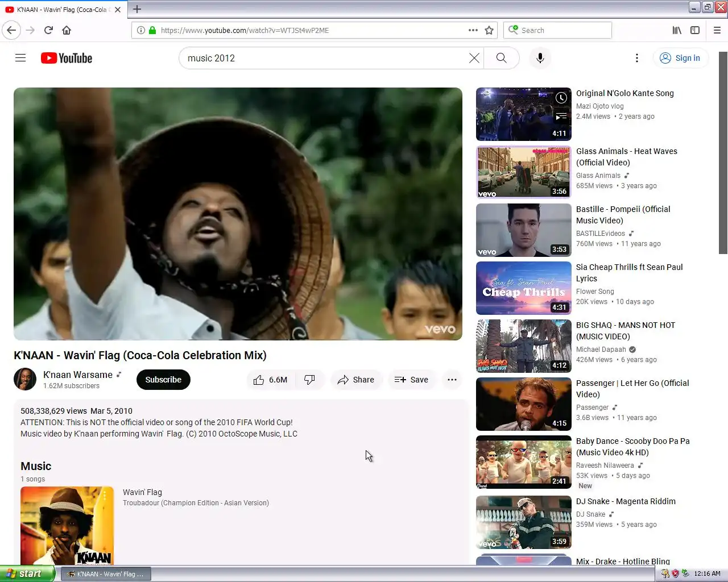The image size is (728, 582).
Task: Click inside the YouTube search field
Action: coord(324,58)
